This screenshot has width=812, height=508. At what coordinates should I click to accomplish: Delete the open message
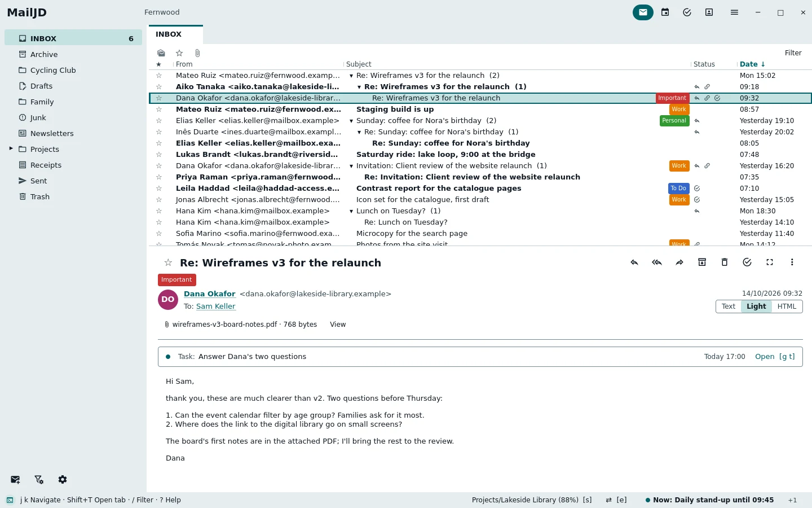[x=725, y=262]
